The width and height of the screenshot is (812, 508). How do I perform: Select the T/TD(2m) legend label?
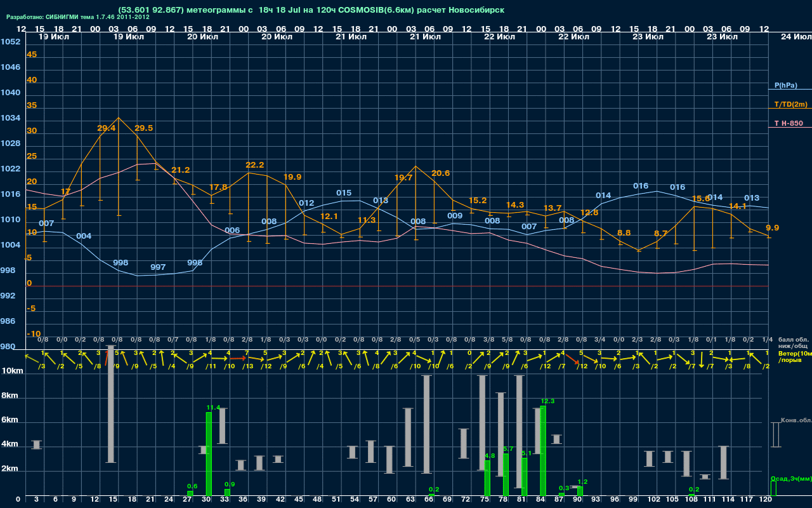(x=791, y=104)
